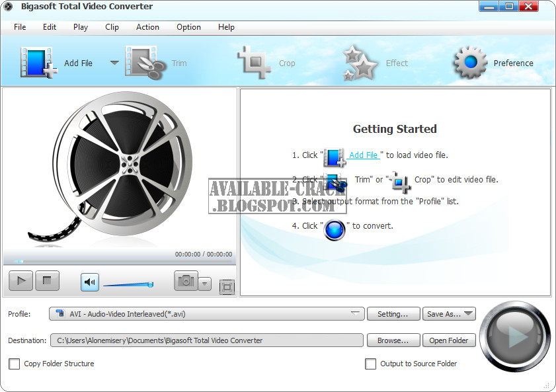Click the AVI file type icon in Profile
This screenshot has width=556, height=392.
[x=60, y=313]
